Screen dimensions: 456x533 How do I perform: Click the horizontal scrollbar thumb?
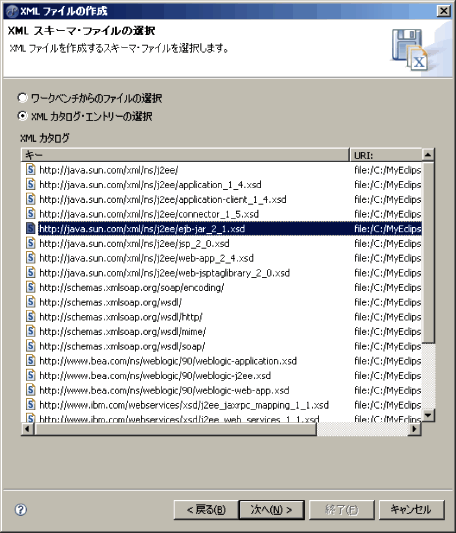(x=175, y=429)
